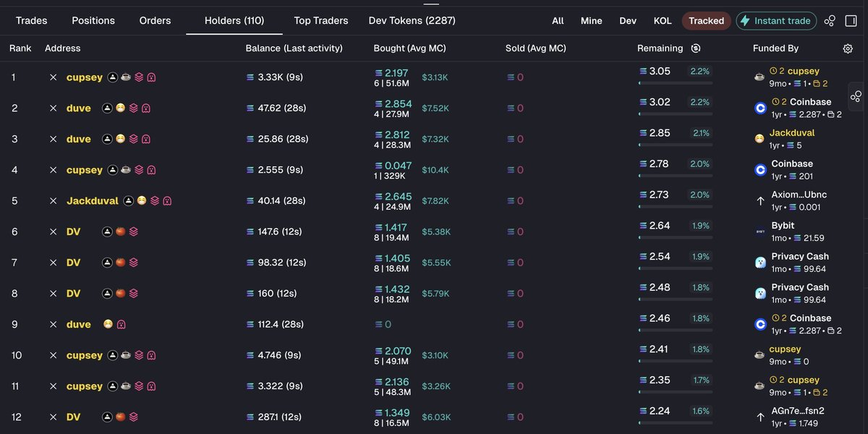Click the remaining progress bar for rank 1
868x434 pixels.
[x=676, y=83]
